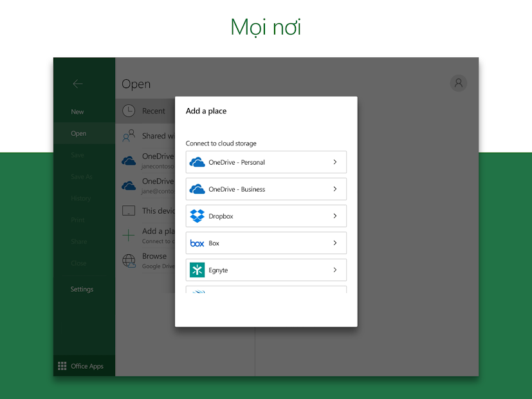Select OneDrive - Personal in the dialog
The height and width of the screenshot is (399, 532).
coord(266,162)
